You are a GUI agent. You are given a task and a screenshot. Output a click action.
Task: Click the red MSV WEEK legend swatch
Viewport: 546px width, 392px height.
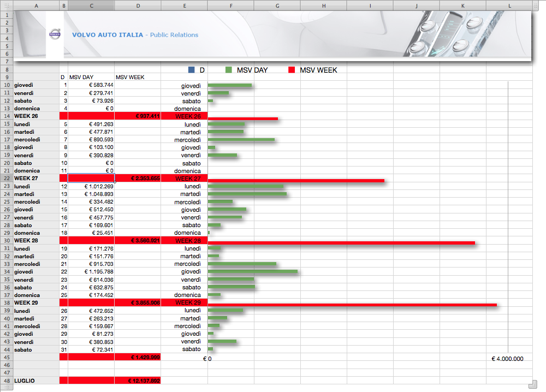pyautogui.click(x=292, y=70)
